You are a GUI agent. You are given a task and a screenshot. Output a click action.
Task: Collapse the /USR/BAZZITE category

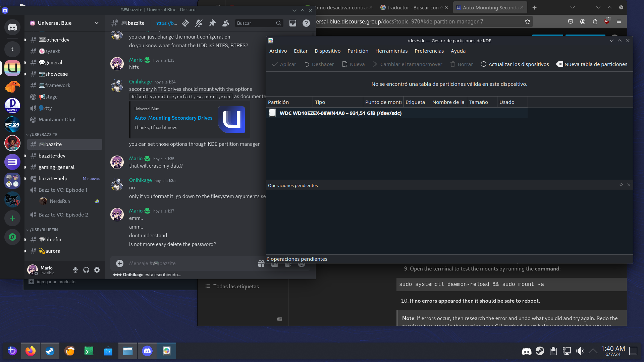coord(44,134)
